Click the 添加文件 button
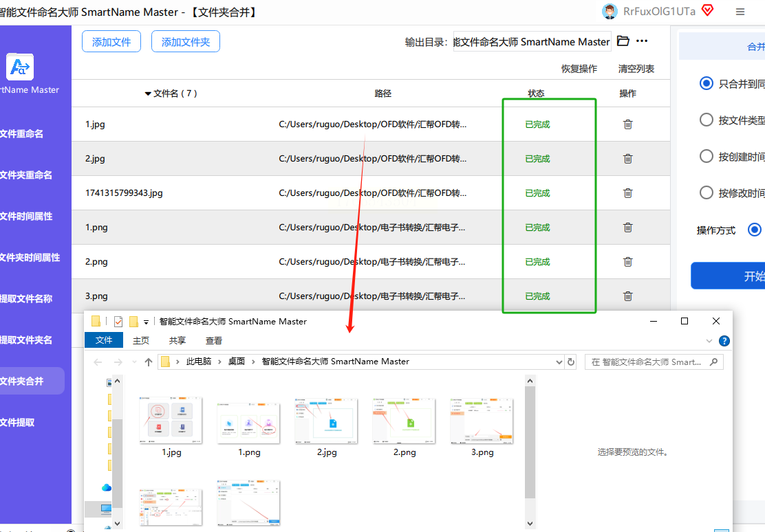Viewport: 765px width, 532px height. (x=111, y=42)
